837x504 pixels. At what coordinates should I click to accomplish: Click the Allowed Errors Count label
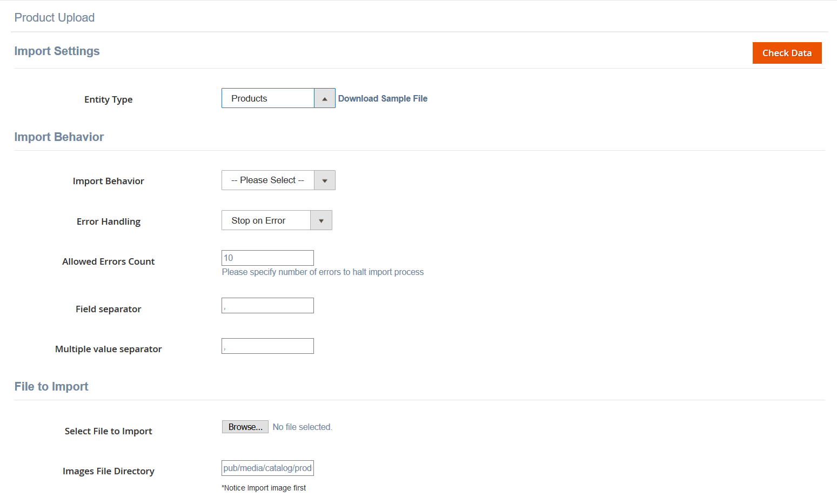pyautogui.click(x=109, y=261)
